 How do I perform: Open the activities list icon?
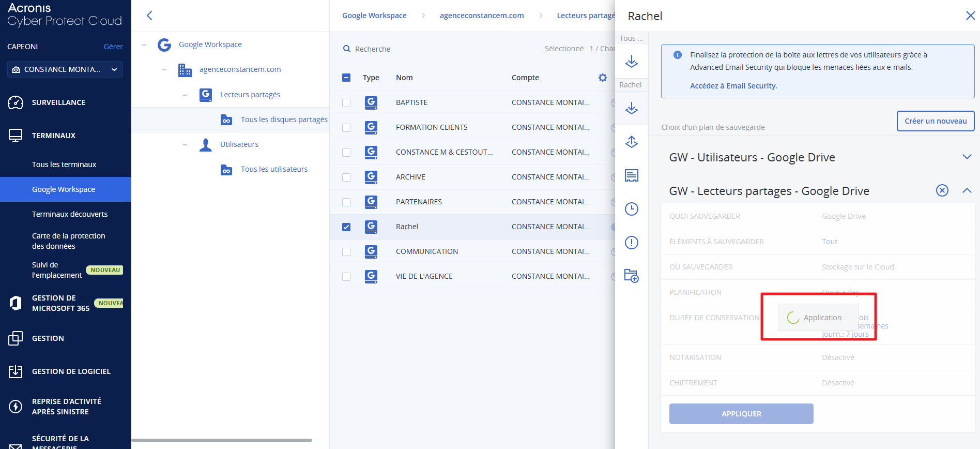(x=632, y=175)
